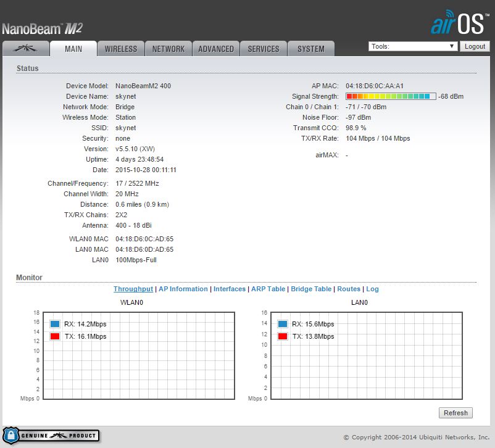Click the blue WLAN0 RX legend swatch
The image size is (495, 448).
[x=55, y=324]
